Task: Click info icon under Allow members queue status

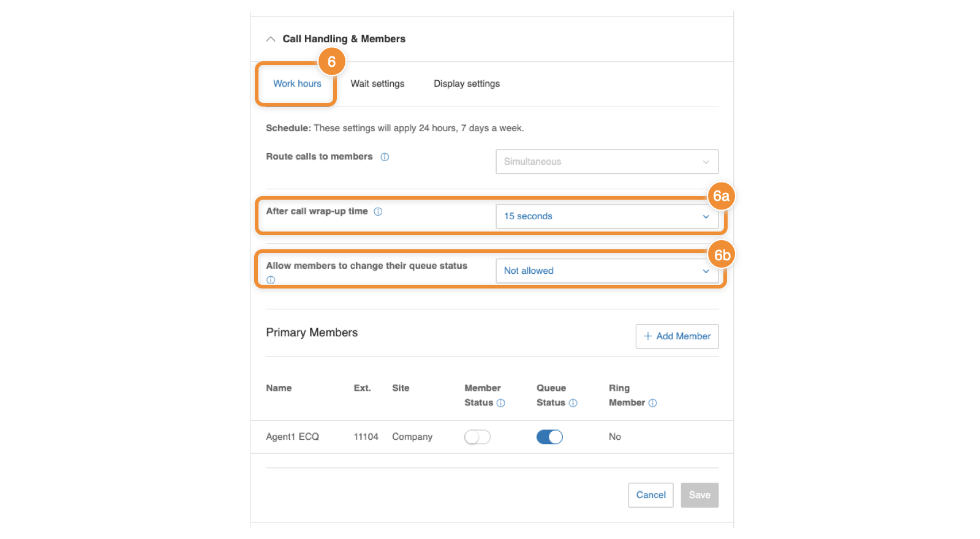Action: [x=271, y=280]
